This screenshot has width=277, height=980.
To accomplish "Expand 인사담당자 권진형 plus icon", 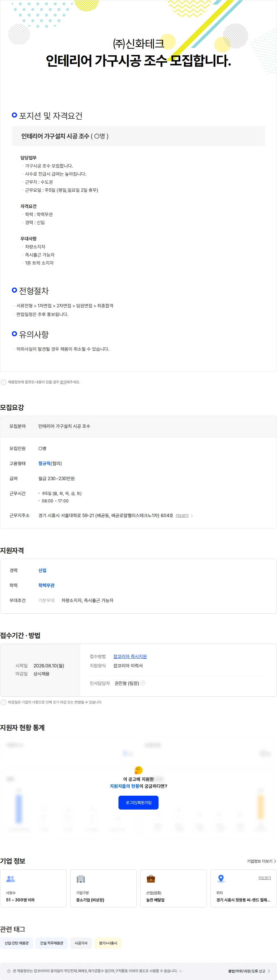I will pos(143,683).
